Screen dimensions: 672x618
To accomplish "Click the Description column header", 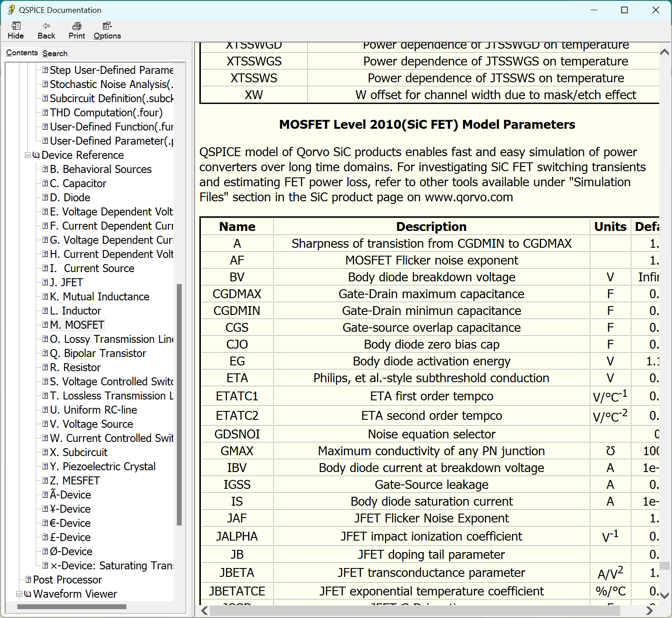I will [431, 226].
